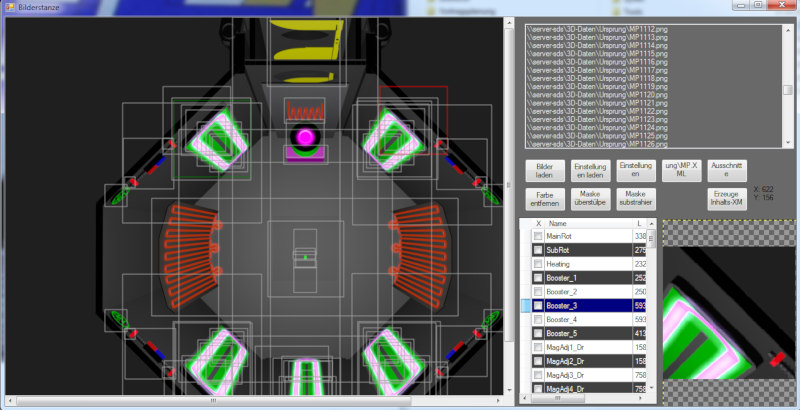The image size is (800, 410).
Task: Click the Bilderstanze app icon in title bar
Action: pyautogui.click(x=8, y=7)
